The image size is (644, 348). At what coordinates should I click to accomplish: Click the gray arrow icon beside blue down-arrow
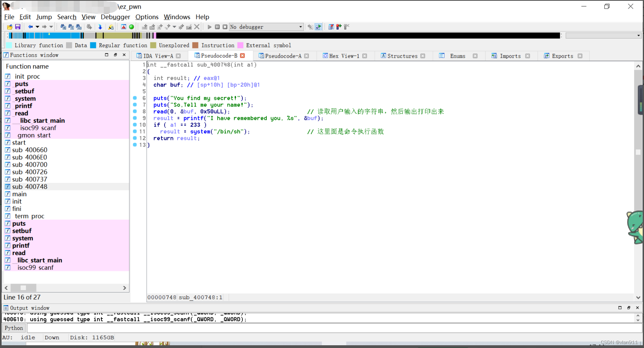click(x=89, y=27)
